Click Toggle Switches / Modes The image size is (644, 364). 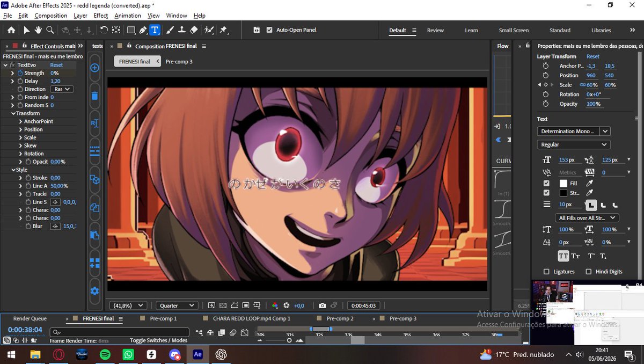pyautogui.click(x=158, y=340)
